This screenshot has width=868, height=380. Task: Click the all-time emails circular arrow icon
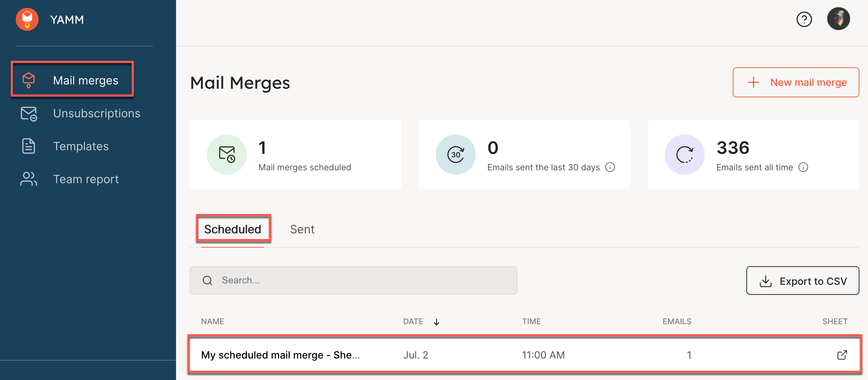(684, 155)
